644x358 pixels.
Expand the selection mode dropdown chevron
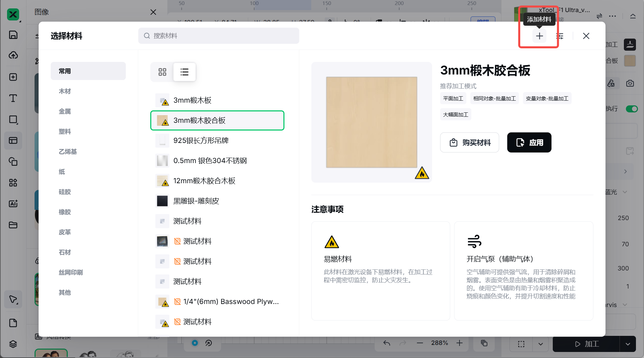point(540,344)
